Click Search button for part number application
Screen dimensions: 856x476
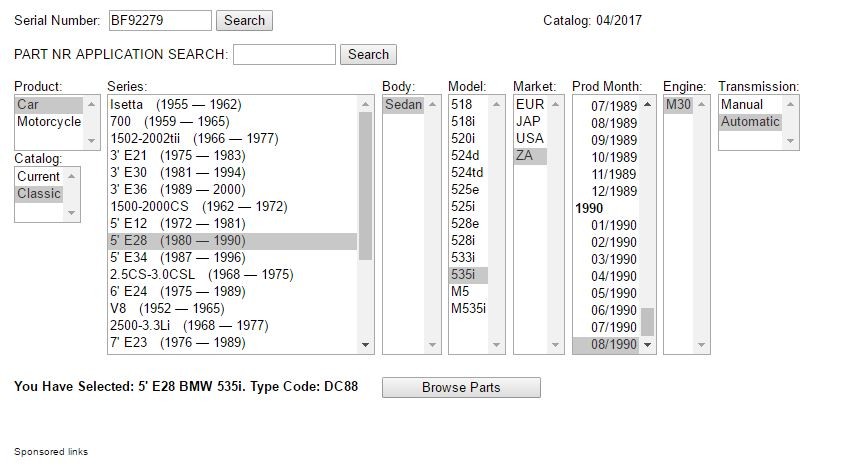click(x=368, y=55)
